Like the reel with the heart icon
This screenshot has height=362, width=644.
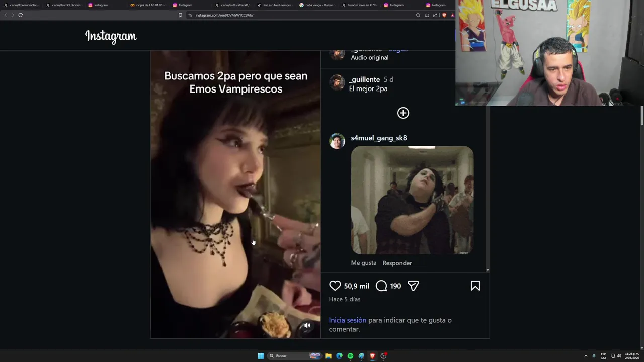point(335,286)
